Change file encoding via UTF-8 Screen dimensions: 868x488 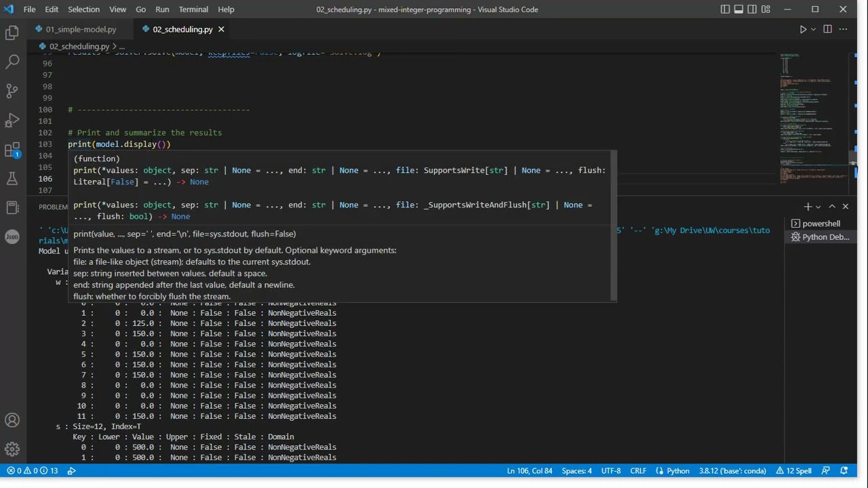point(610,470)
